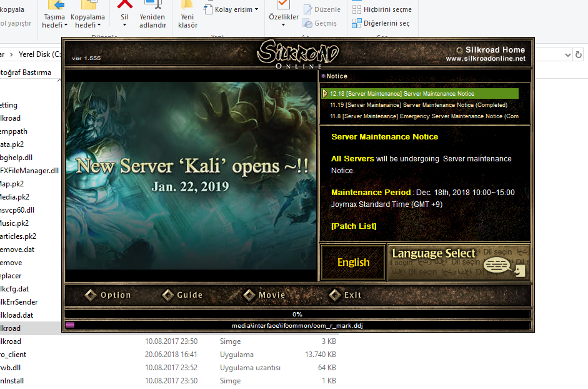
Task: Expand the breadcrumb chevron before Yerel Disk
Action: pyautogui.click(x=11, y=54)
